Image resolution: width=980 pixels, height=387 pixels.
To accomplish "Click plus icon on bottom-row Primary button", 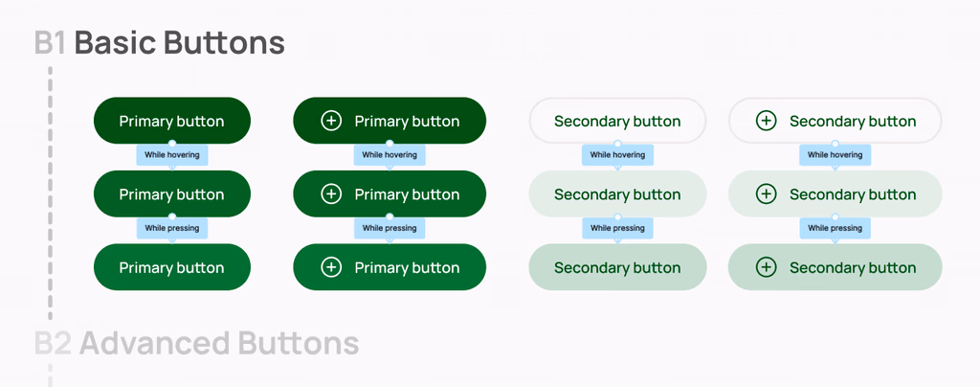I will click(x=331, y=267).
